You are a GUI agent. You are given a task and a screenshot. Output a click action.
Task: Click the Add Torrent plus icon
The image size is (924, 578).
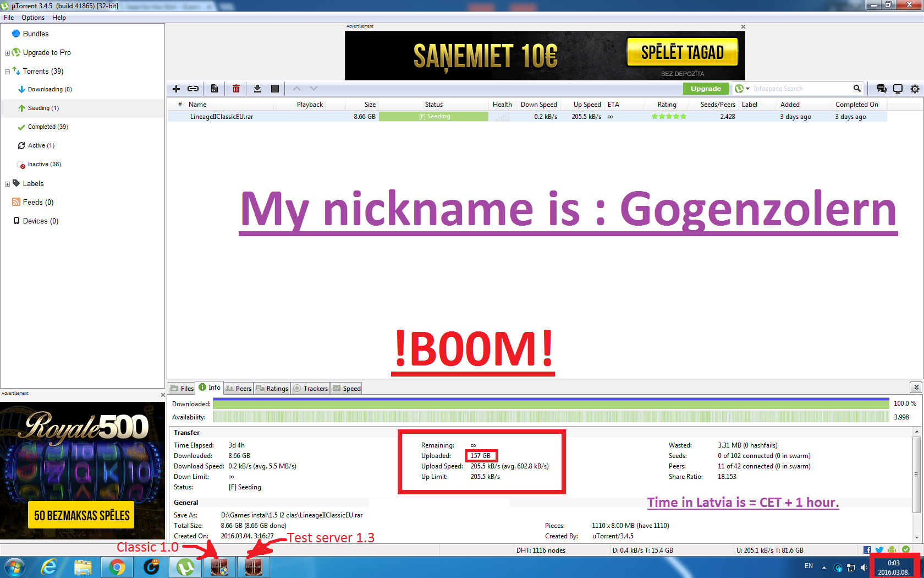[176, 89]
